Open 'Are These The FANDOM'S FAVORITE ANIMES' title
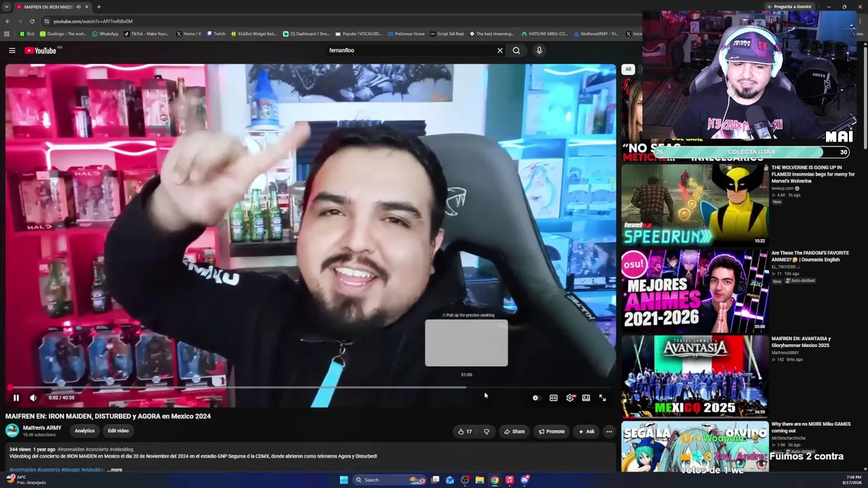This screenshot has height=488, width=868. pyautogui.click(x=810, y=256)
